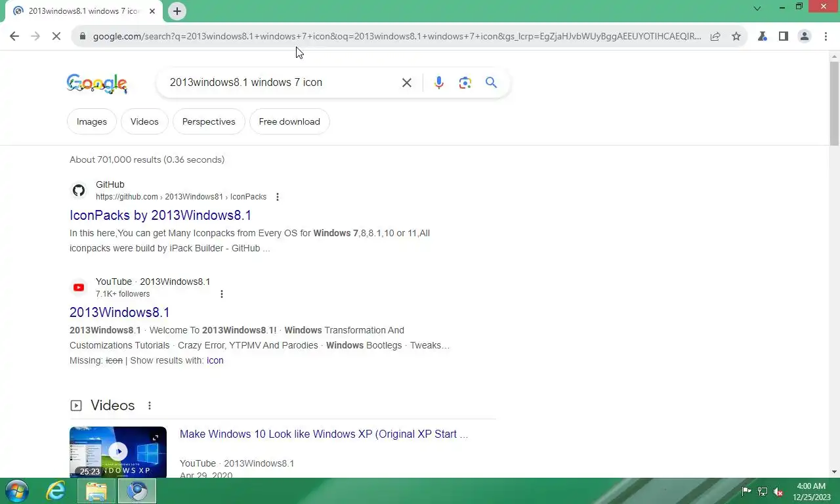Submit search with the magnifier icon
840x504 pixels.
pyautogui.click(x=492, y=83)
